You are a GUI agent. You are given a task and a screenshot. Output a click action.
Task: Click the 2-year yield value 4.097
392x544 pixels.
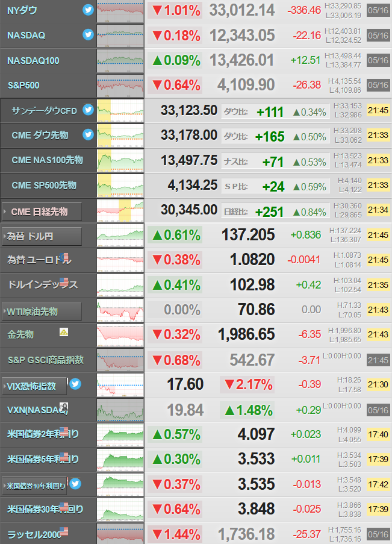click(x=256, y=434)
